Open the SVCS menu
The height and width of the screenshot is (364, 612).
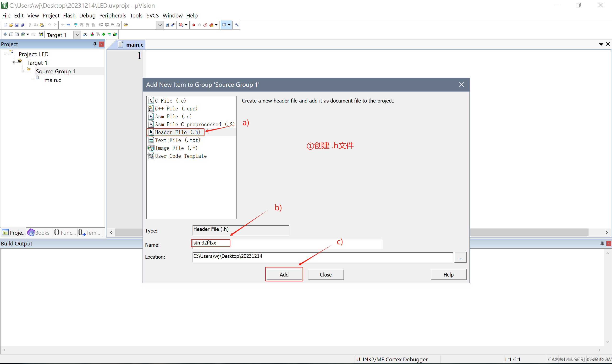click(x=152, y=16)
